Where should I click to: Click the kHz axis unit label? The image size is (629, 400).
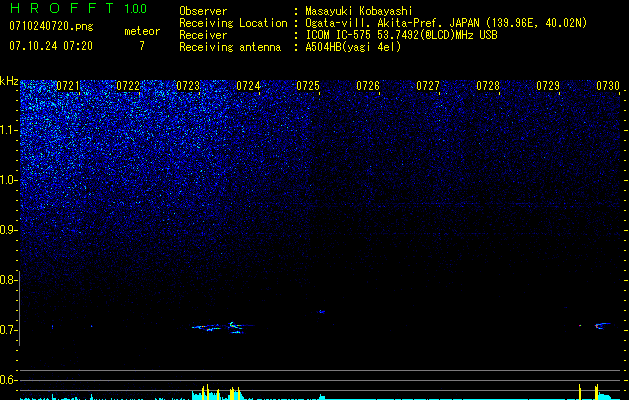[9, 81]
